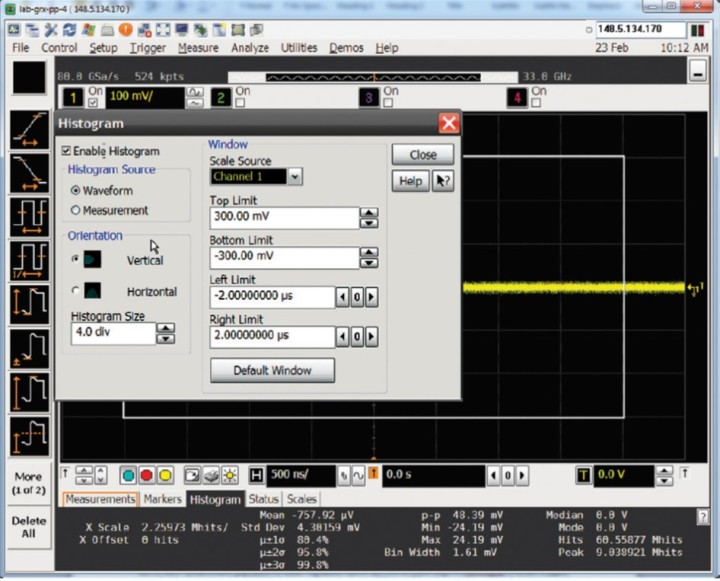
Task: Click the 500 ns/ timebase field
Action: [301, 475]
